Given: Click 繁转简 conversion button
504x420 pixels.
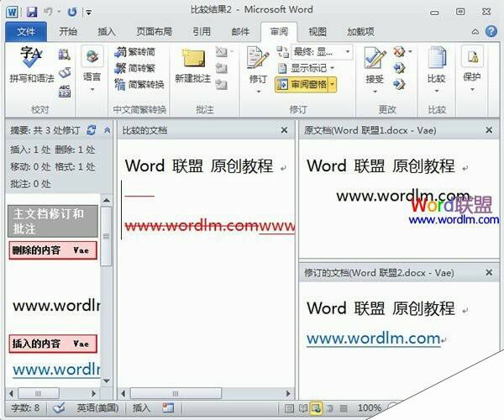Looking at the screenshot, I should coord(135,52).
